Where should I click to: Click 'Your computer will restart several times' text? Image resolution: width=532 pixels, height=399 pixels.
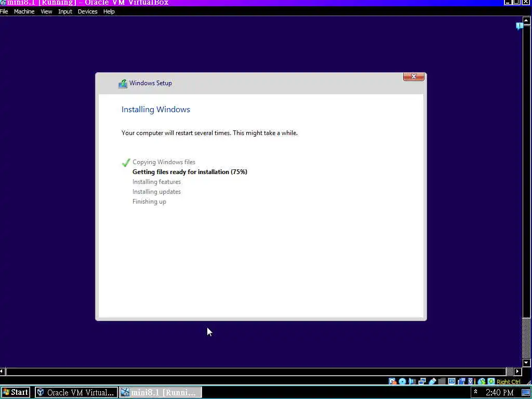pos(177,133)
